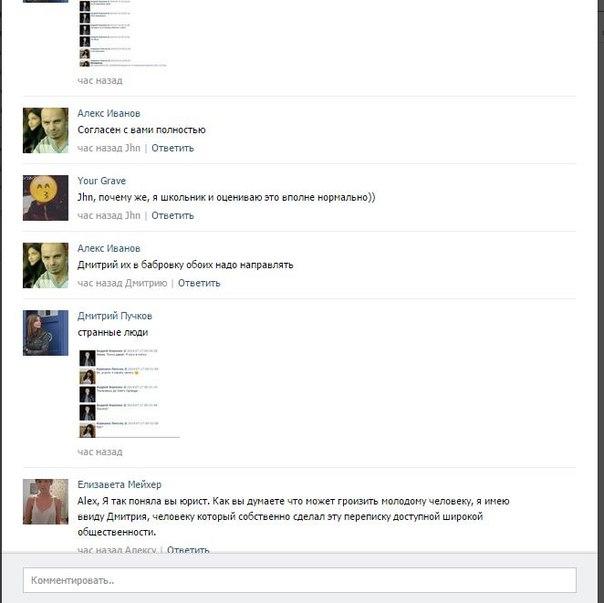The image size is (604, 603).
Task: Open Your Grave profile name link
Action: (101, 181)
